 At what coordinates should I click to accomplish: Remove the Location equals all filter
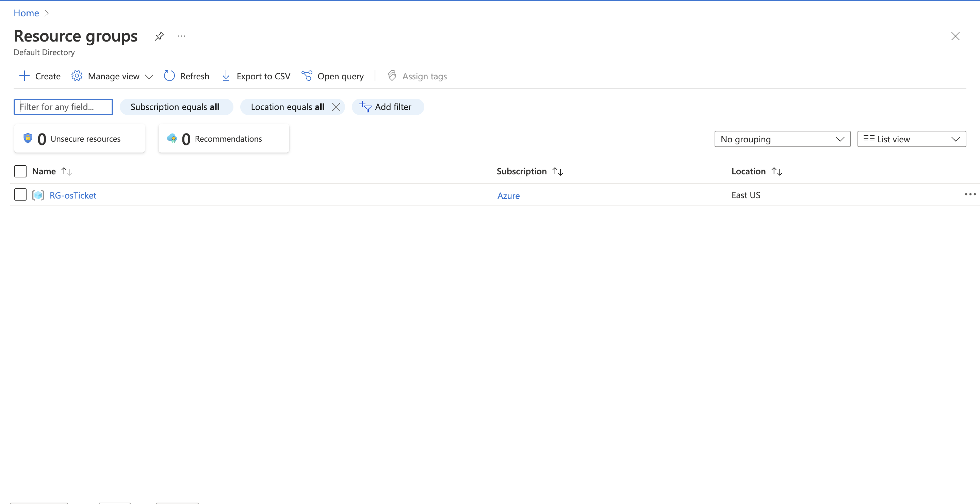(x=336, y=107)
